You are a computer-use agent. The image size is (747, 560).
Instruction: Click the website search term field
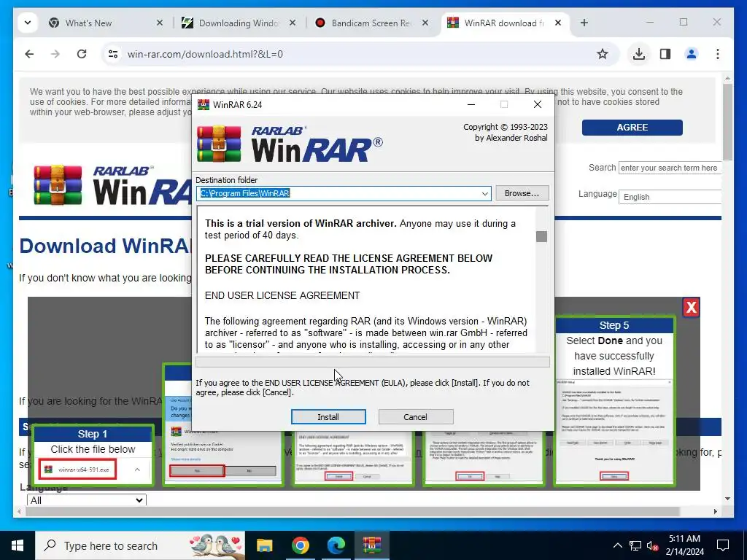tap(670, 168)
